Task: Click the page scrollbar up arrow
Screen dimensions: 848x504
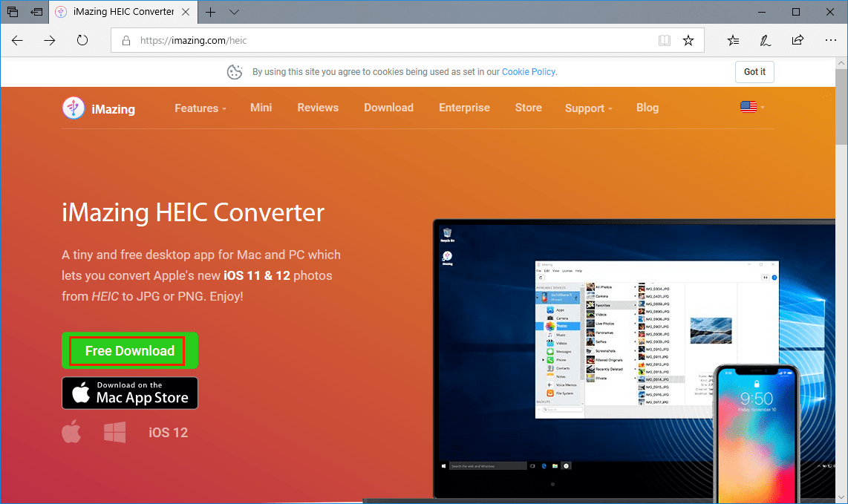Action: [x=841, y=63]
